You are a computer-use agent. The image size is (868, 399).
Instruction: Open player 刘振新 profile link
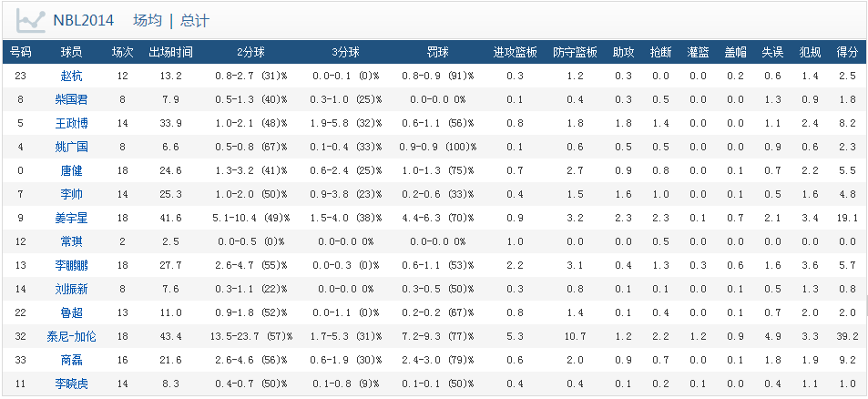pos(71,290)
